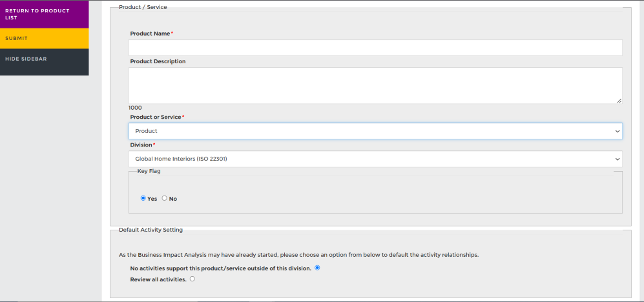Expand the Division dropdown list

pos(375,159)
